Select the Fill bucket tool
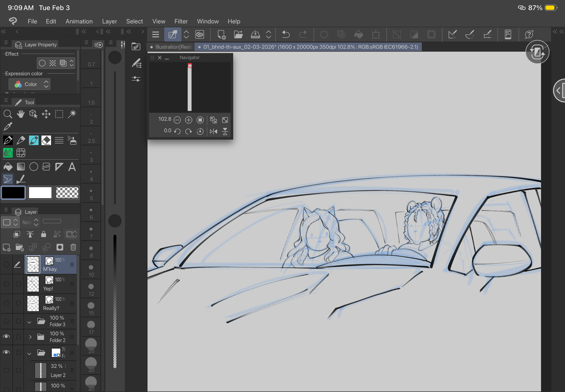 click(x=8, y=167)
